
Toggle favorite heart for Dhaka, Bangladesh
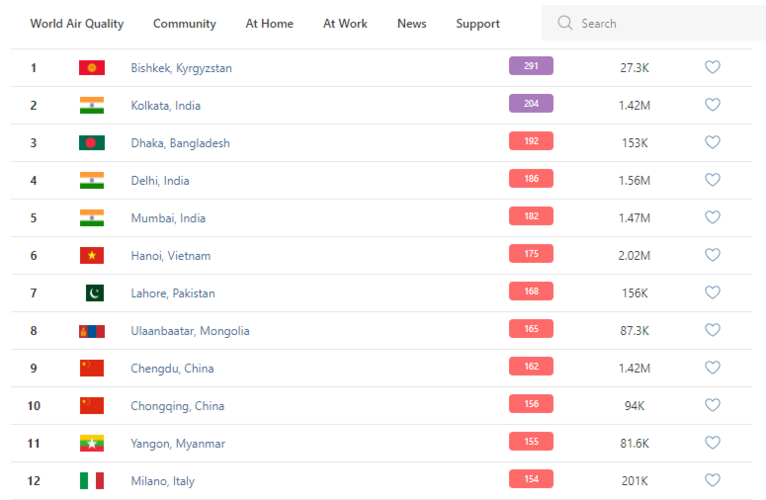tap(712, 142)
